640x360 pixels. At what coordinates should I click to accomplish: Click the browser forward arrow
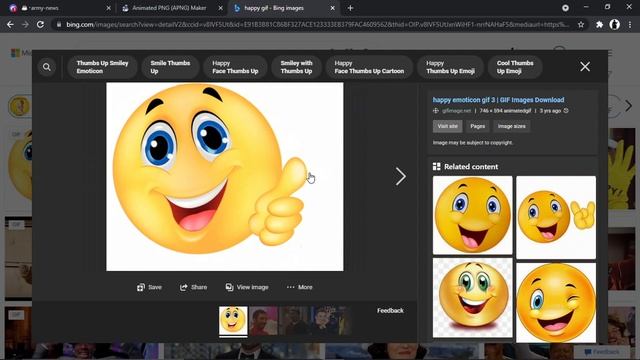click(x=25, y=24)
